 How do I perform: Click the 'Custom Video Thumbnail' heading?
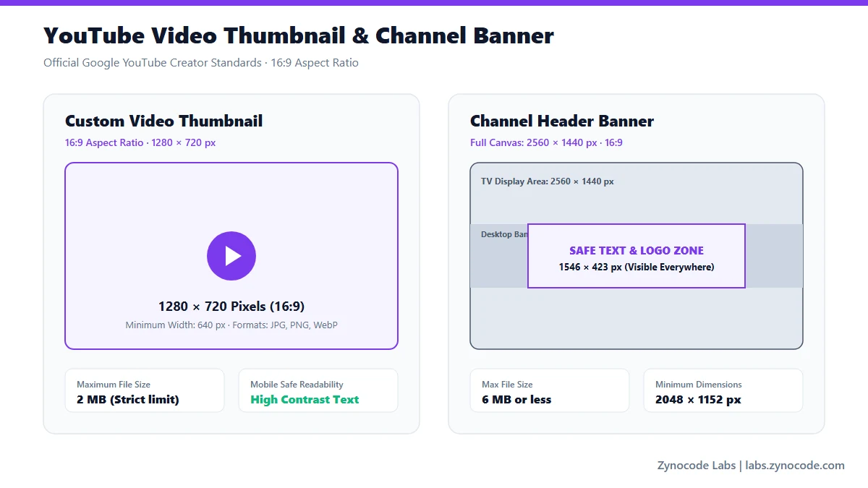click(164, 121)
